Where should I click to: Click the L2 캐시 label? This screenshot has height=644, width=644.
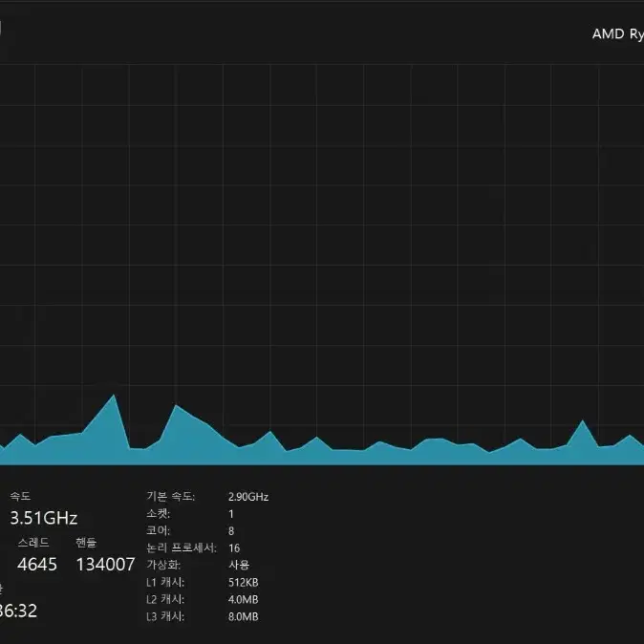[165, 599]
